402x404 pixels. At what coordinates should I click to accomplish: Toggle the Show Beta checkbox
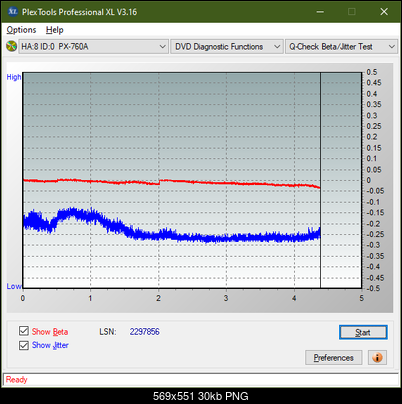pos(24,331)
